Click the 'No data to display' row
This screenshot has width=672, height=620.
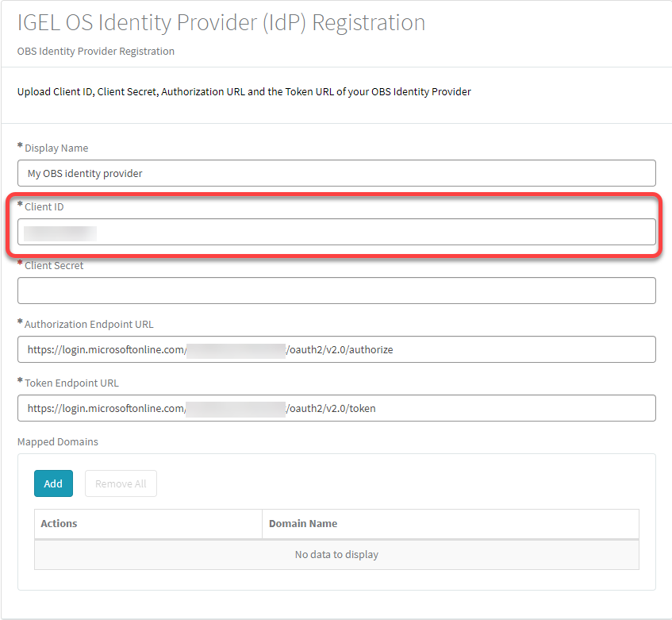pyautogui.click(x=336, y=554)
